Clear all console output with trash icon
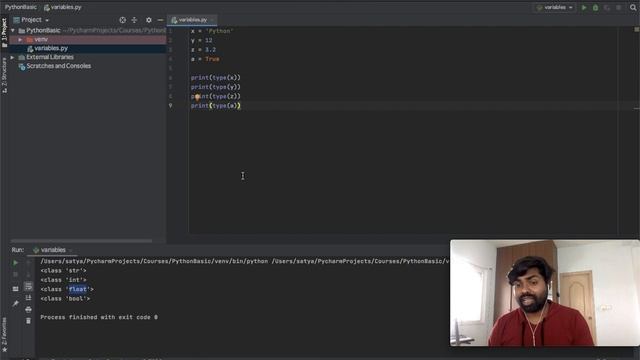Viewport: 640px width, 360px height. [28, 321]
